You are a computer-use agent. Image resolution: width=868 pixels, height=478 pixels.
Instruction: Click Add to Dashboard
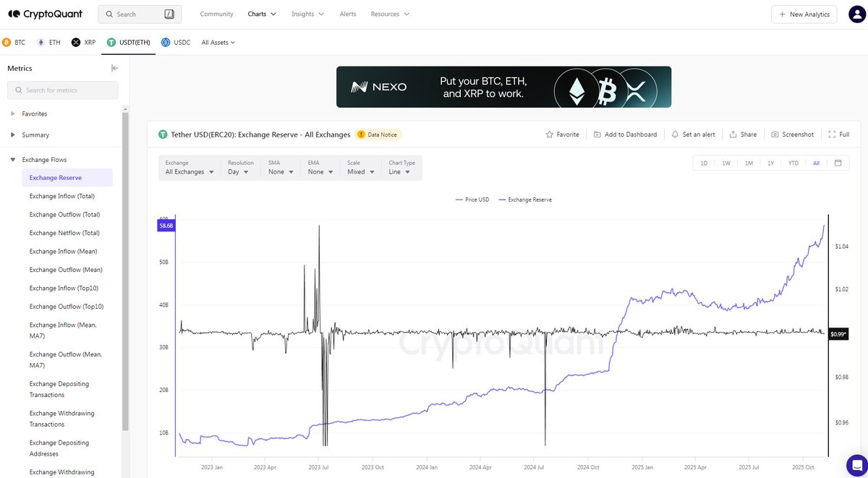point(626,135)
